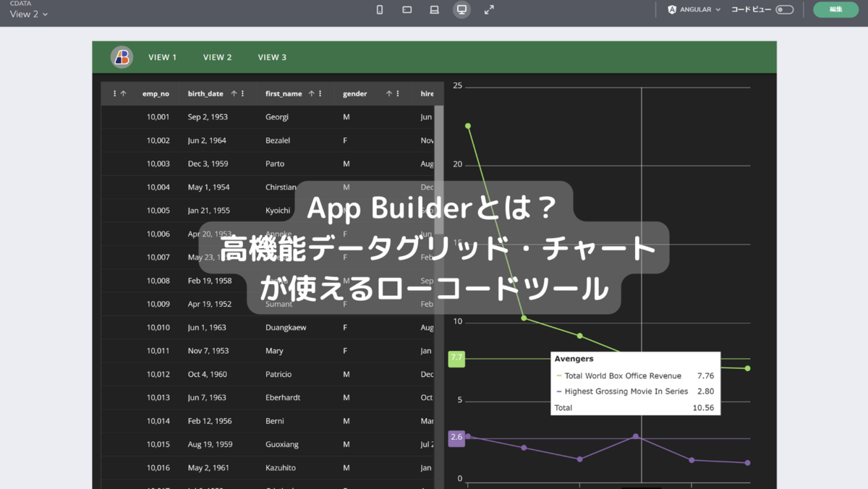868x489 pixels.
Task: Select the row with emp_no 10,016
Action: click(268, 467)
